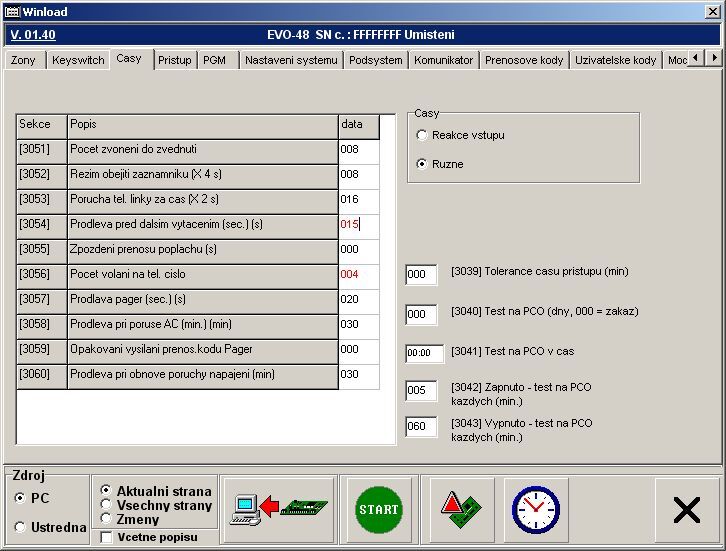
Task: Click the Test na PCO v cas time field
Action: 421,353
